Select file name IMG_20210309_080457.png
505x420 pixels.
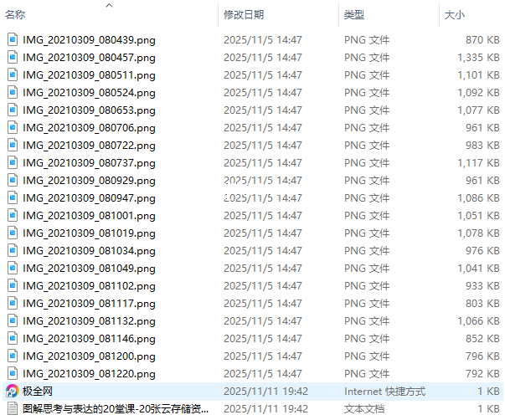coord(89,58)
